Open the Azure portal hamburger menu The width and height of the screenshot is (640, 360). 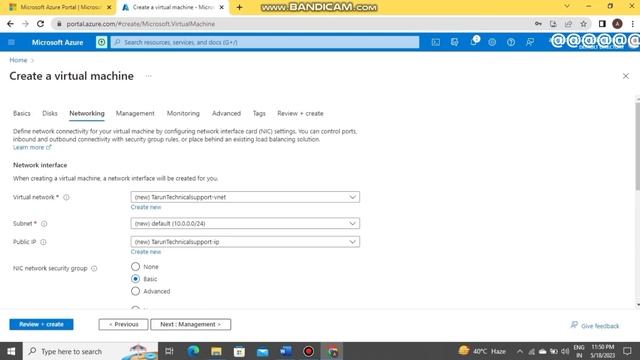tap(11, 42)
